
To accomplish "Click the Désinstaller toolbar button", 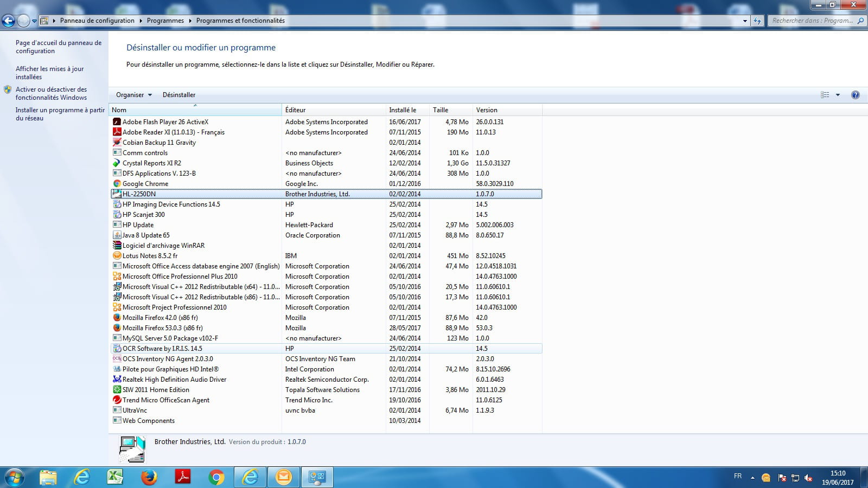I will click(x=178, y=95).
